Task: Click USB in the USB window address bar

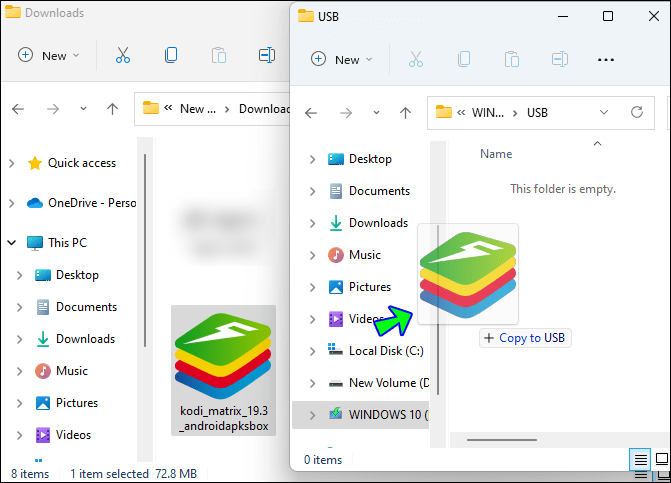Action: (x=537, y=113)
